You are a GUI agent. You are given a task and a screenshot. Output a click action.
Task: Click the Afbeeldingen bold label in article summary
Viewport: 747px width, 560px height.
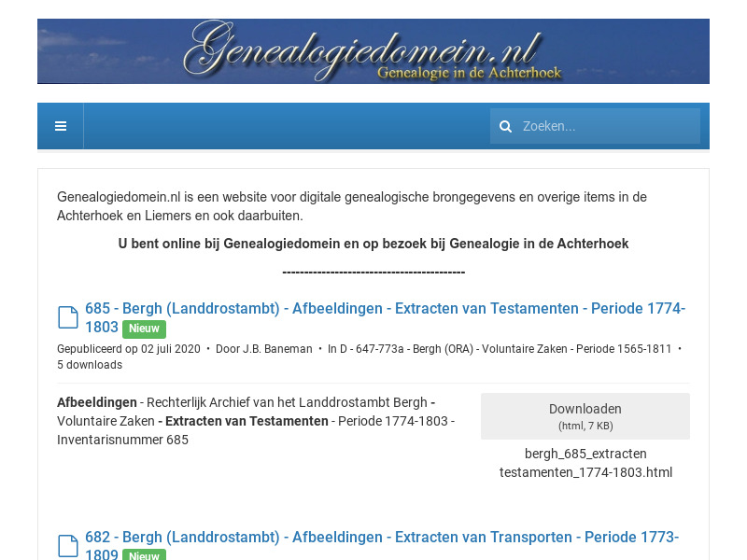coord(96,402)
